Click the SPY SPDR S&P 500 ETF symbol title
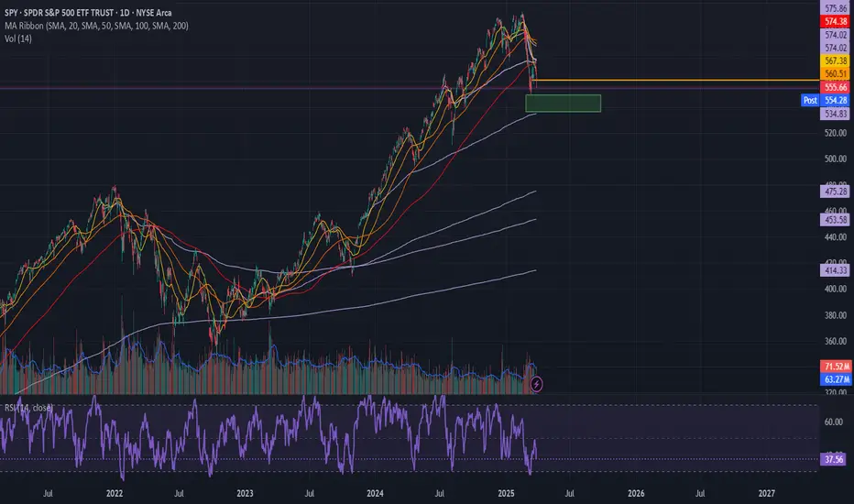854x504 pixels. tap(88, 13)
